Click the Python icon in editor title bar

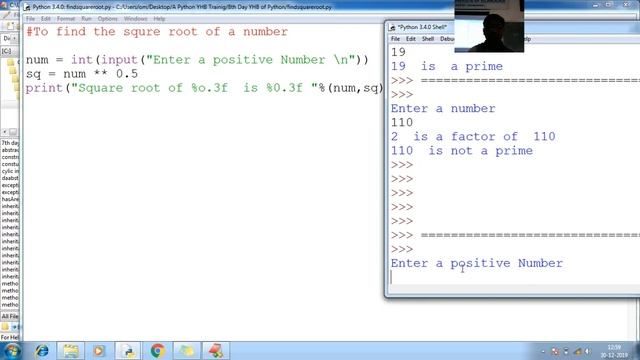27,7
